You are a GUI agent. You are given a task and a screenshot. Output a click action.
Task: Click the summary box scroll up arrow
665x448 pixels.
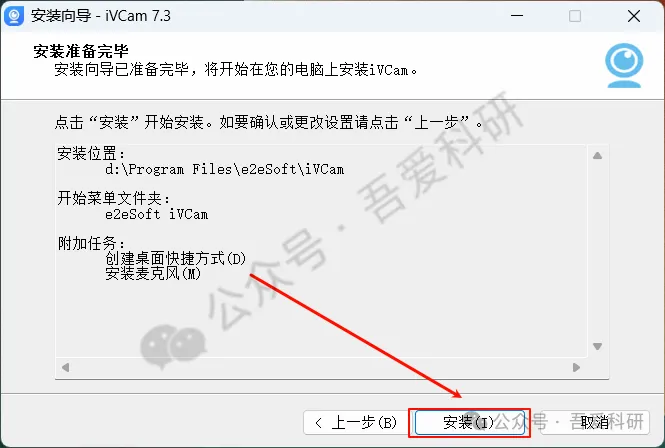click(x=598, y=156)
